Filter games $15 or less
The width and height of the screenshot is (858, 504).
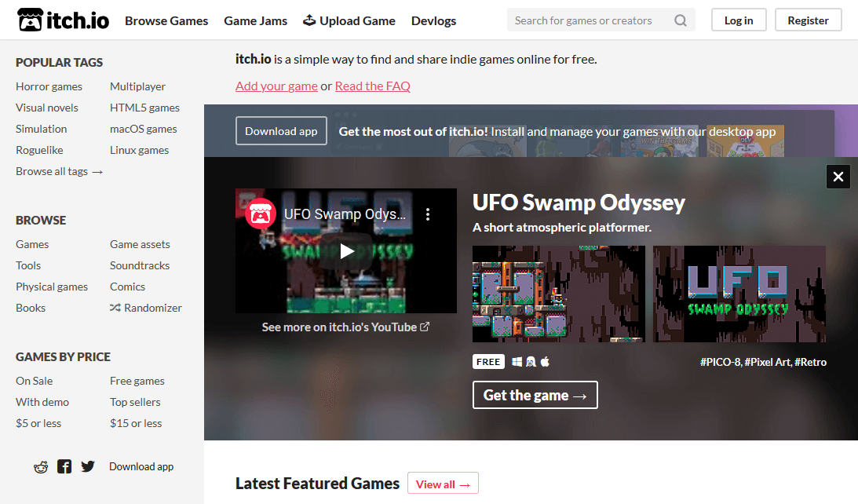(x=136, y=423)
